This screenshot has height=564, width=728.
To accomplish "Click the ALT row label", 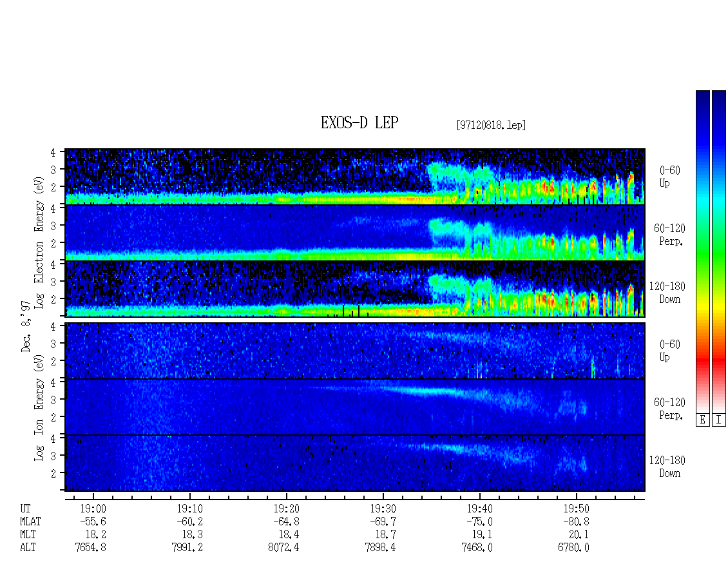I will [x=28, y=548].
